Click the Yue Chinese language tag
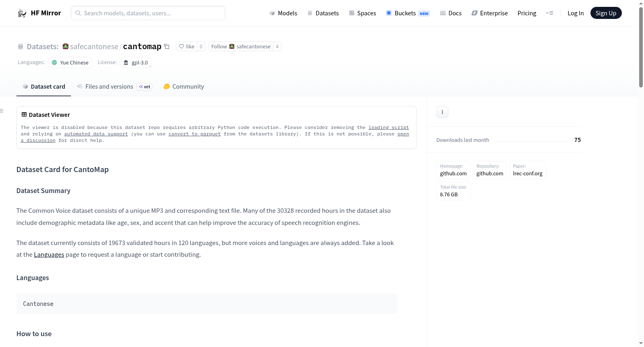This screenshot has width=644, height=347. (70, 62)
